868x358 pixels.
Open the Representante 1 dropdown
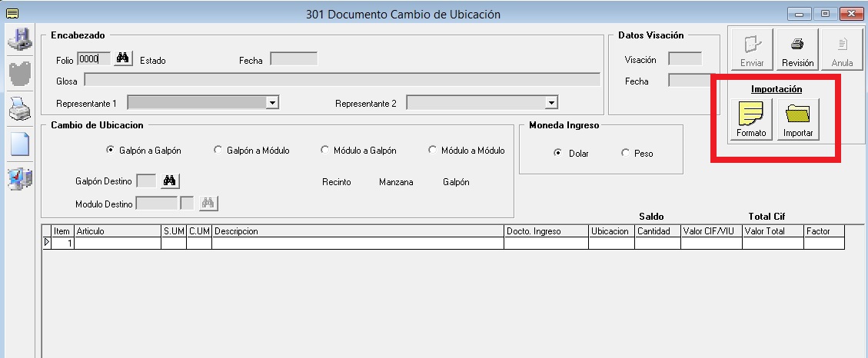coord(272,102)
